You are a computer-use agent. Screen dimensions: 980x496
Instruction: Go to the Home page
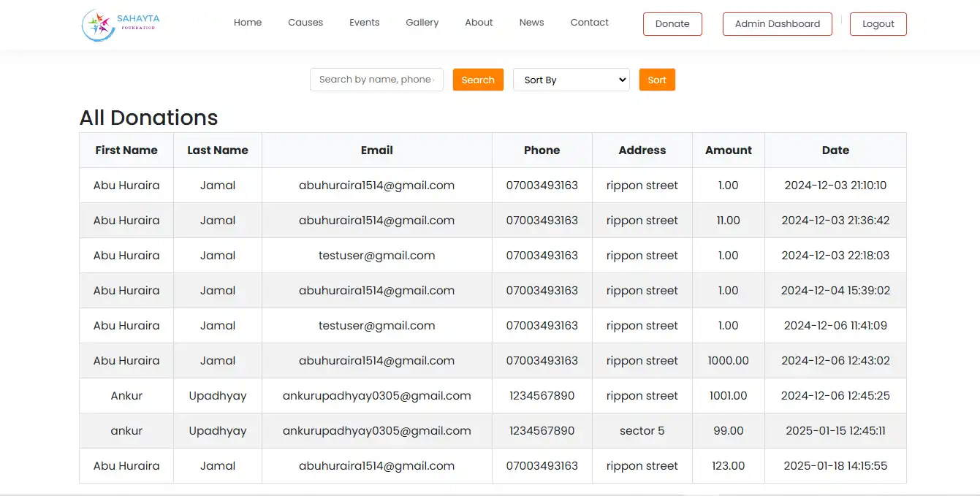pos(248,23)
